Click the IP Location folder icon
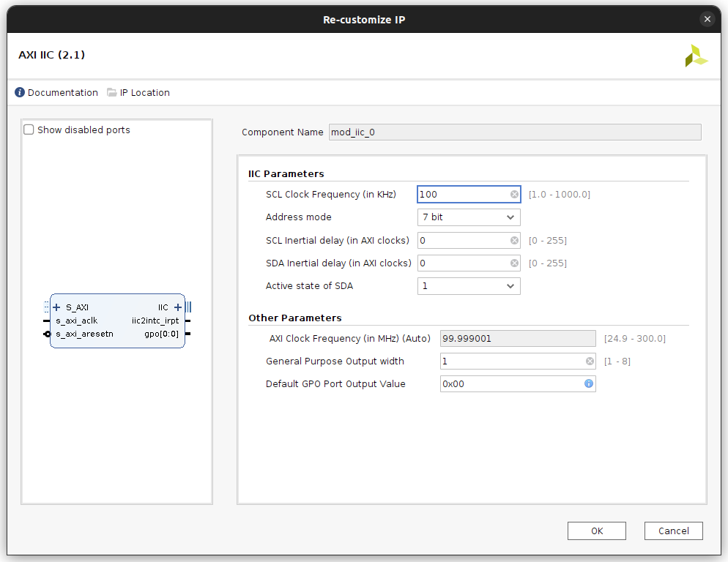Image resolution: width=728 pixels, height=562 pixels. (x=111, y=93)
